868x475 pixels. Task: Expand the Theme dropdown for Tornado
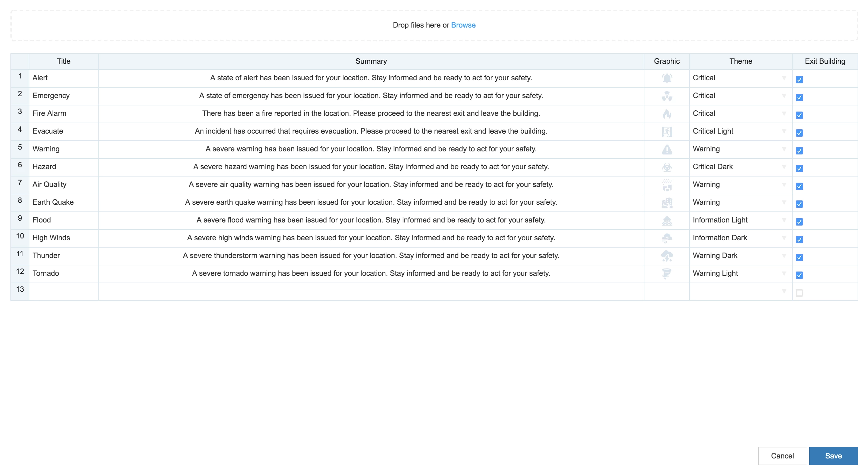784,273
